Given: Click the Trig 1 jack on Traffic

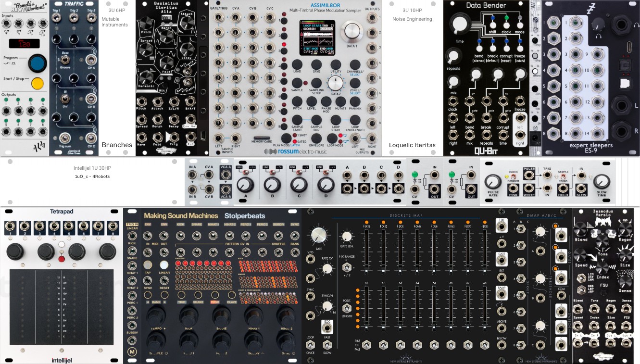Looking at the screenshot, I should (x=57, y=19).
